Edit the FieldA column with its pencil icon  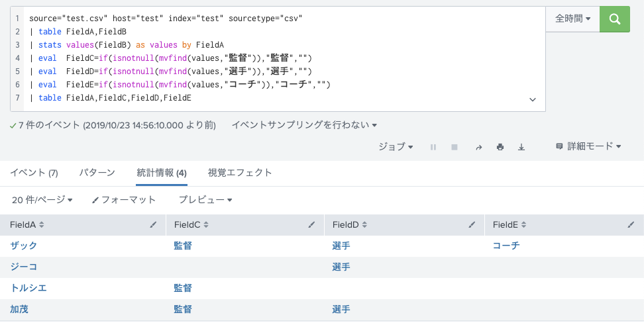tap(153, 224)
